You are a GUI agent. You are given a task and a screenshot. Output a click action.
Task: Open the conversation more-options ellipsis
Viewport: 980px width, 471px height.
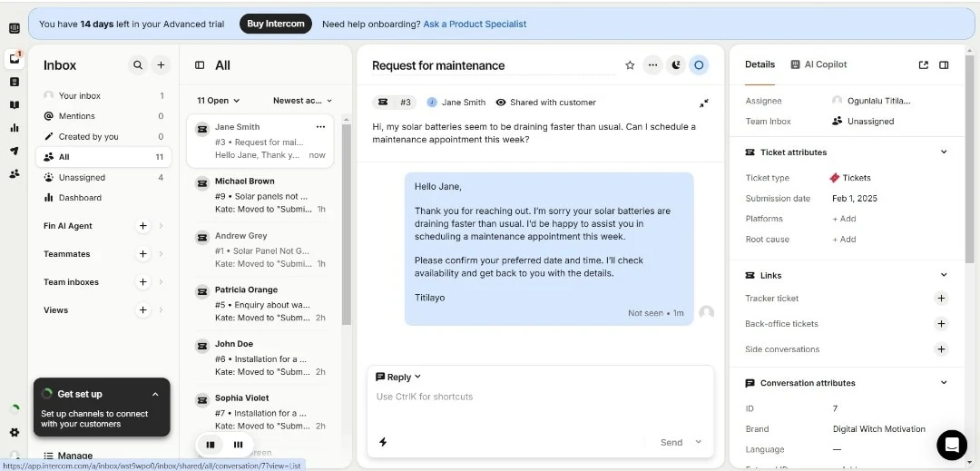pos(652,65)
